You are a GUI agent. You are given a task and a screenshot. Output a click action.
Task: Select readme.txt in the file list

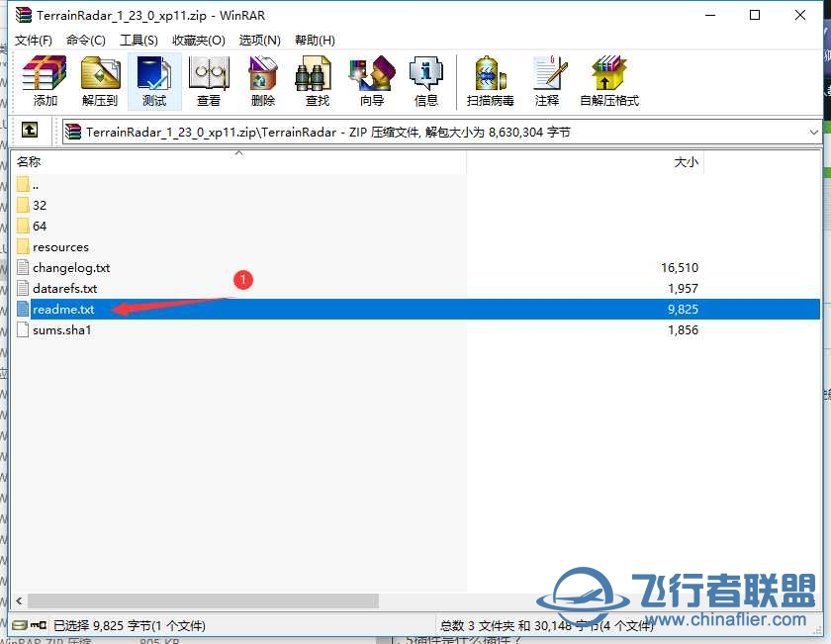(x=62, y=309)
